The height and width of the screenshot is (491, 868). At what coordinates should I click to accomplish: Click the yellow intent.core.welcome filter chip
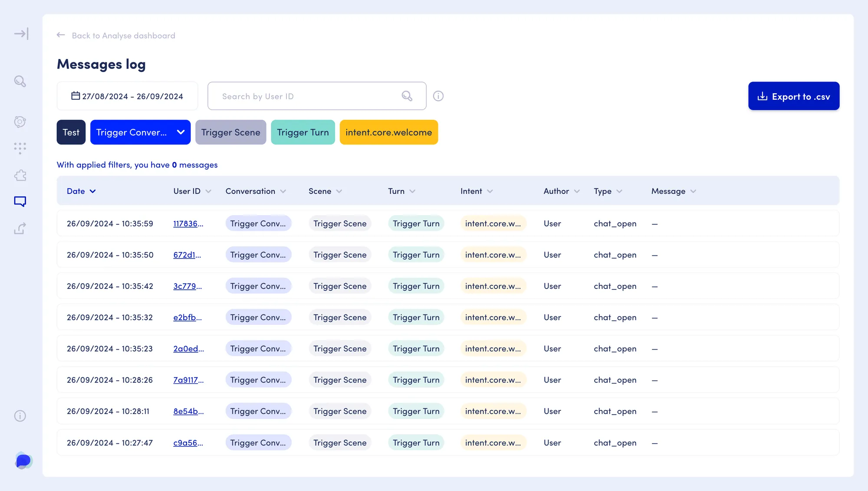[388, 132]
